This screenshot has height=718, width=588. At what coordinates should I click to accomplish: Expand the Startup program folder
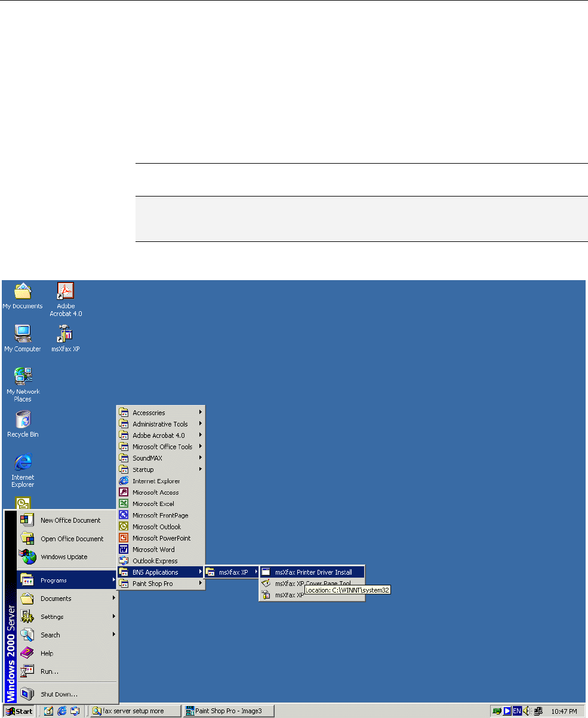coord(161,470)
